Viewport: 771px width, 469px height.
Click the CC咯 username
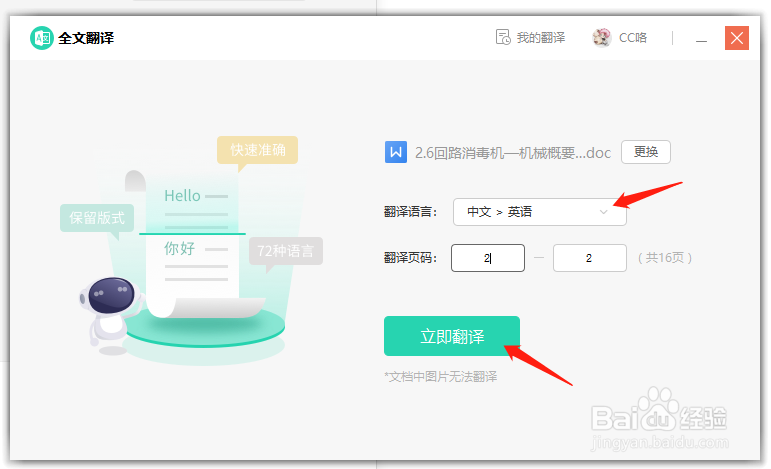pyautogui.click(x=633, y=38)
